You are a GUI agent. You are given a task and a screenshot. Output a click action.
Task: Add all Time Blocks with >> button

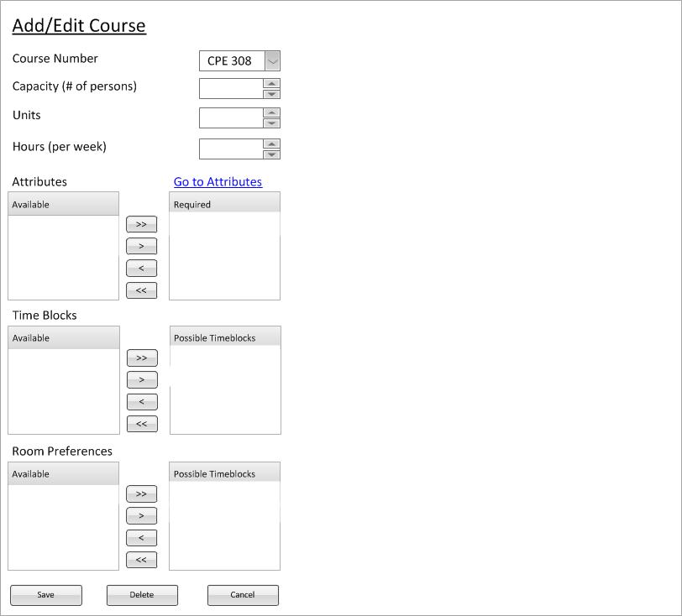(142, 358)
